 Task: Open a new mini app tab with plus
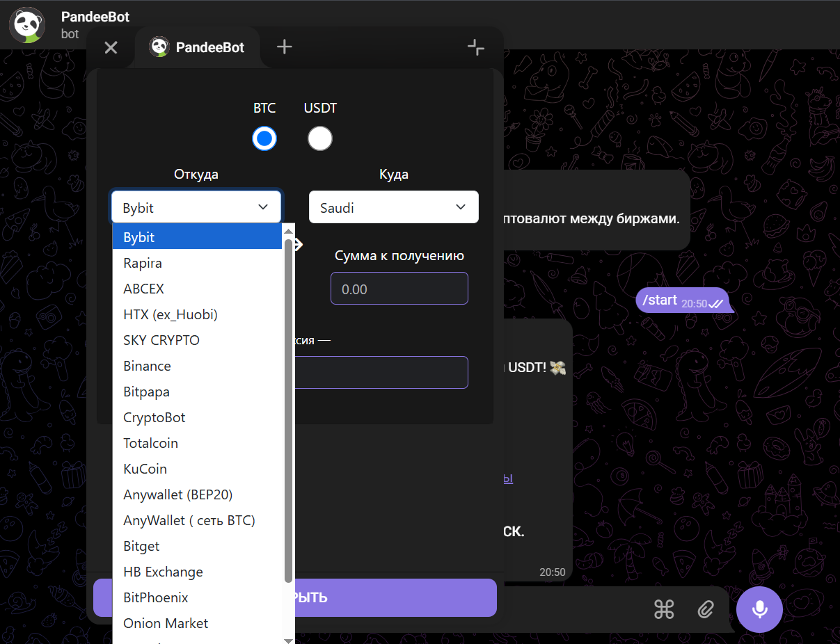pyautogui.click(x=285, y=47)
